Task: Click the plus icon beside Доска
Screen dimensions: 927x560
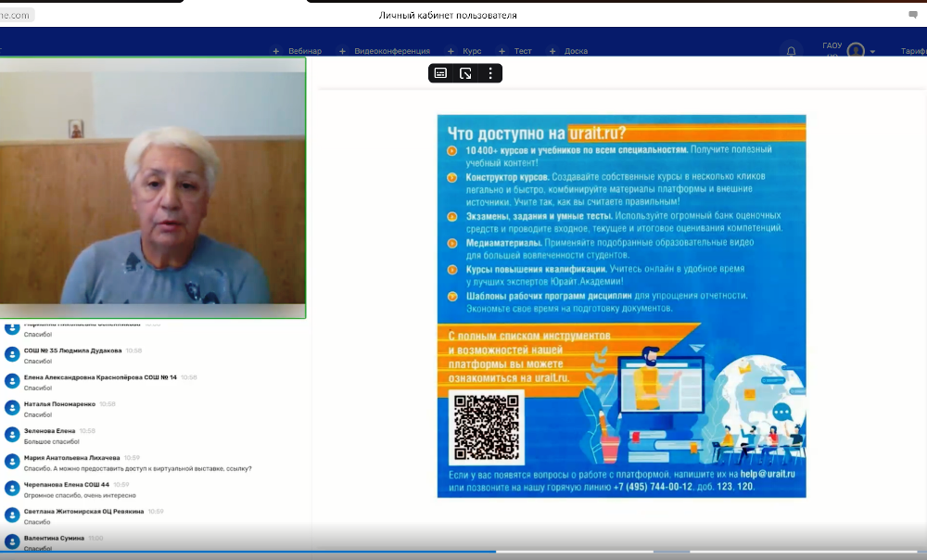Action: tap(552, 51)
